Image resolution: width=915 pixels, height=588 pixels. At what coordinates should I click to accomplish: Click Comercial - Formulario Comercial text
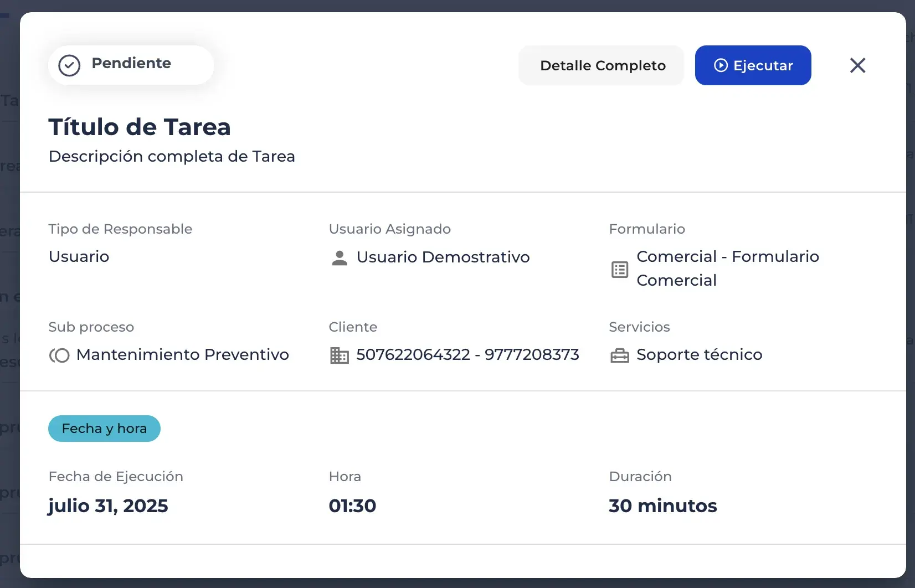click(728, 269)
